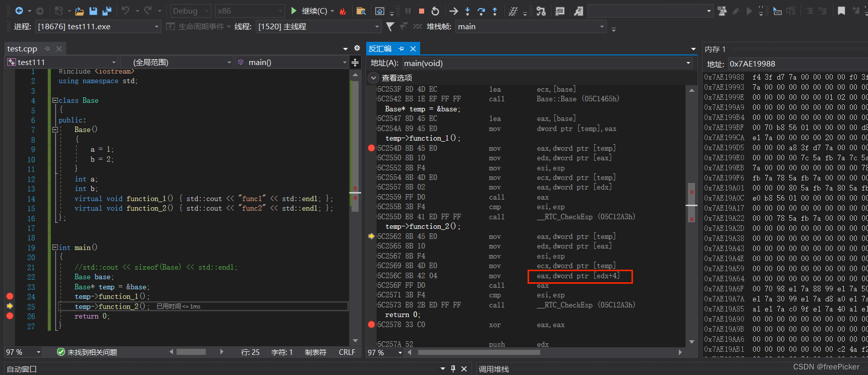Click code line temp->function_2() in editor
868x375 pixels.
(x=111, y=306)
